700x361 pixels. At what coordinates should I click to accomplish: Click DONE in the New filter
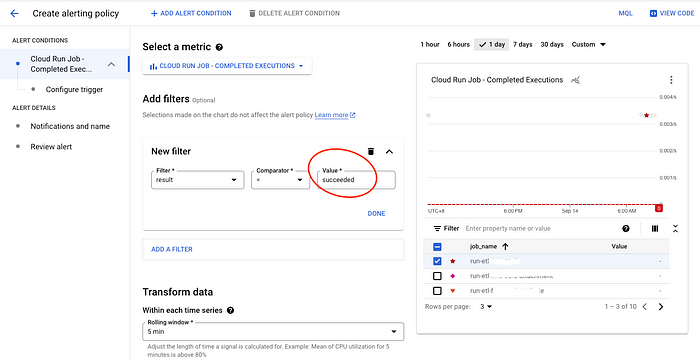coord(376,214)
